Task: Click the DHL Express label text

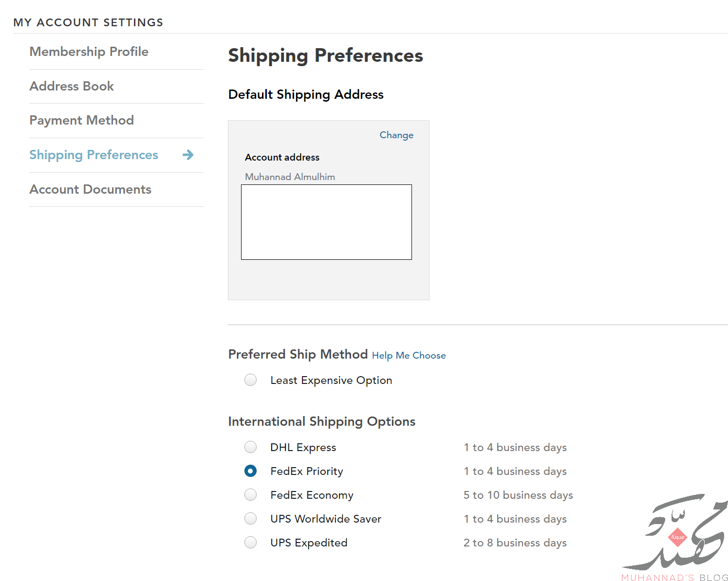Action: (x=303, y=447)
